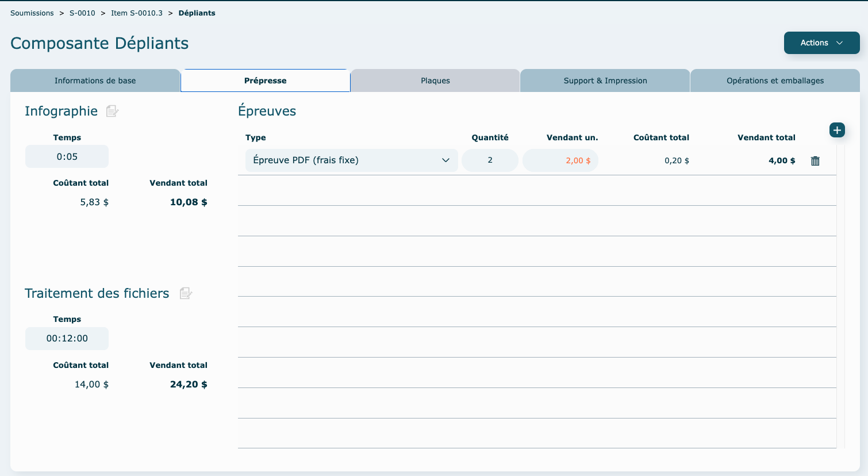868x476 pixels.
Task: Click the edit note icon beside Infographie
Action: [x=112, y=111]
